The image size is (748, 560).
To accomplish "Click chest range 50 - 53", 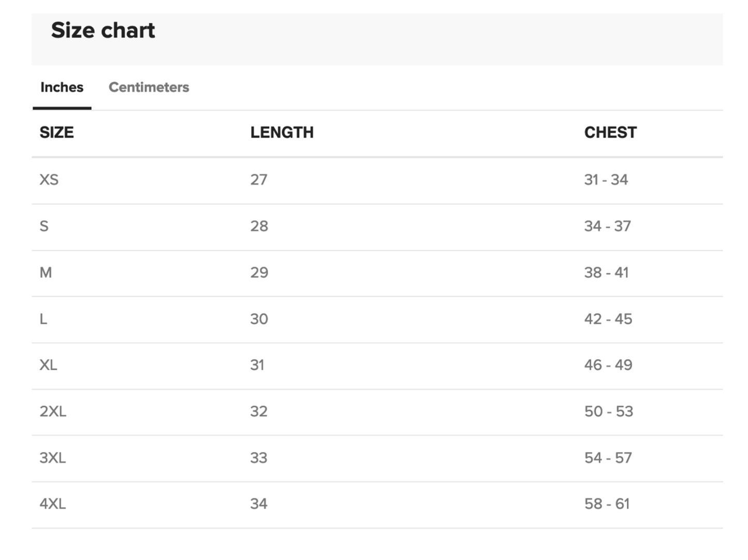I will coord(608,411).
